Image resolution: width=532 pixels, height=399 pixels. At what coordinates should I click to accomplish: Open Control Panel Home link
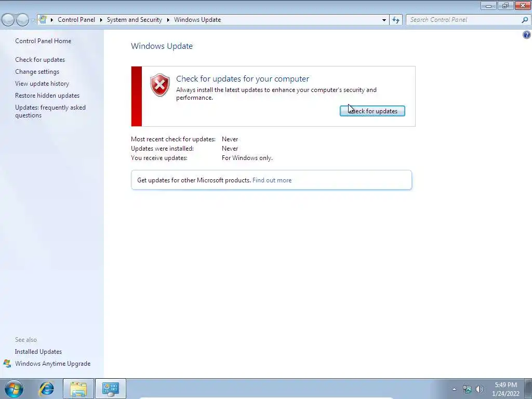[43, 41]
